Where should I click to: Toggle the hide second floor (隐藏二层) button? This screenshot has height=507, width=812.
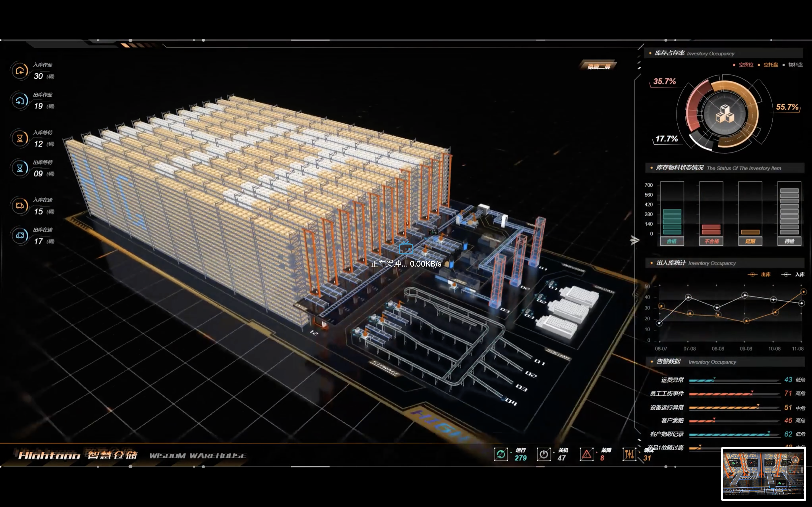point(599,66)
